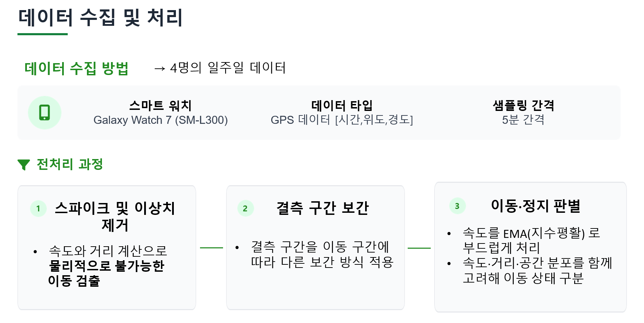Click the 샘플링 간격 label
Viewport: 644px width, 323px height.
pos(523,105)
